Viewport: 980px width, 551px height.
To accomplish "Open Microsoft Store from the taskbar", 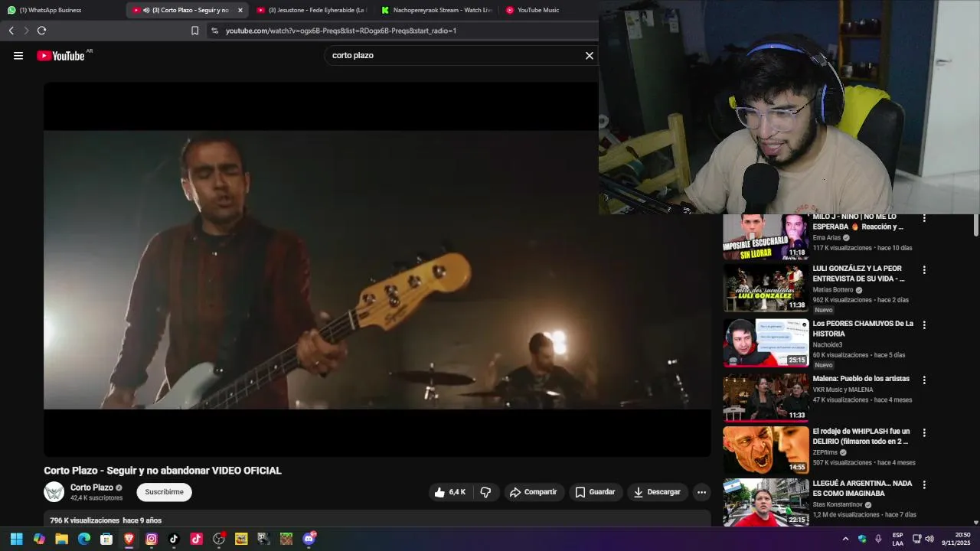I will coord(106,539).
